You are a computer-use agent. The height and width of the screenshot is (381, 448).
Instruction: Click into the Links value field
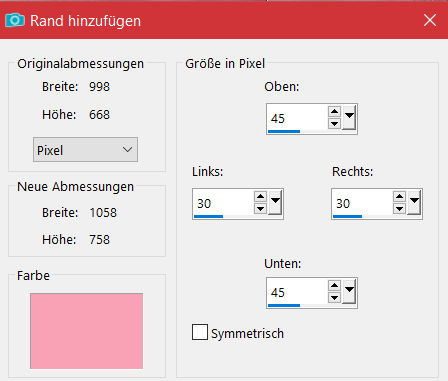[x=223, y=203]
